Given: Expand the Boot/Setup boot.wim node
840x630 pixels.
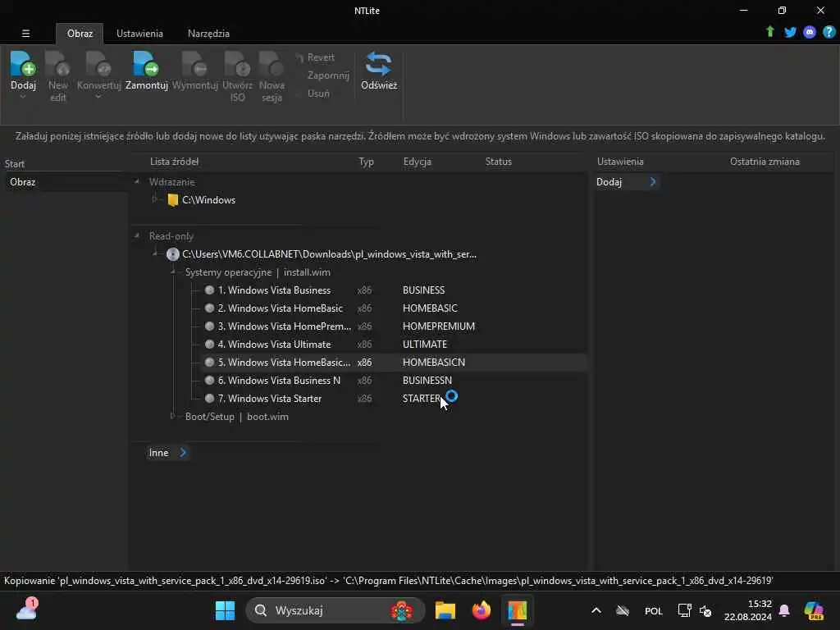Looking at the screenshot, I should [172, 416].
